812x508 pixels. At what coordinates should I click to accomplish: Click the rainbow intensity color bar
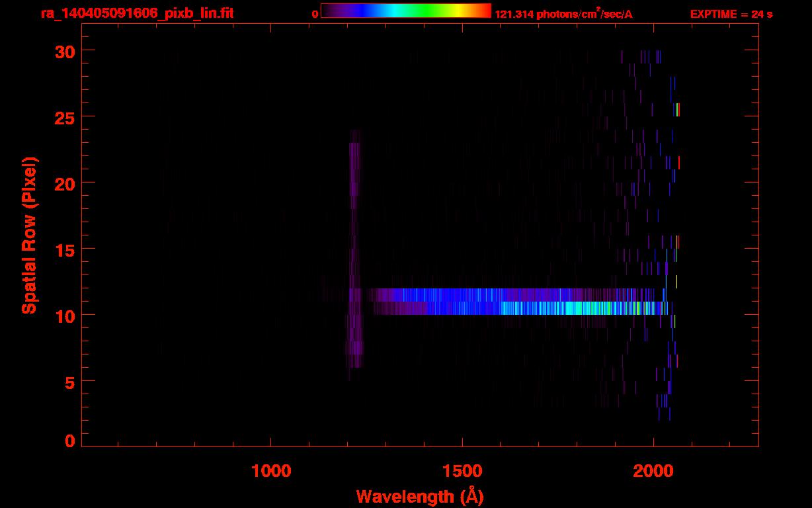pyautogui.click(x=406, y=11)
